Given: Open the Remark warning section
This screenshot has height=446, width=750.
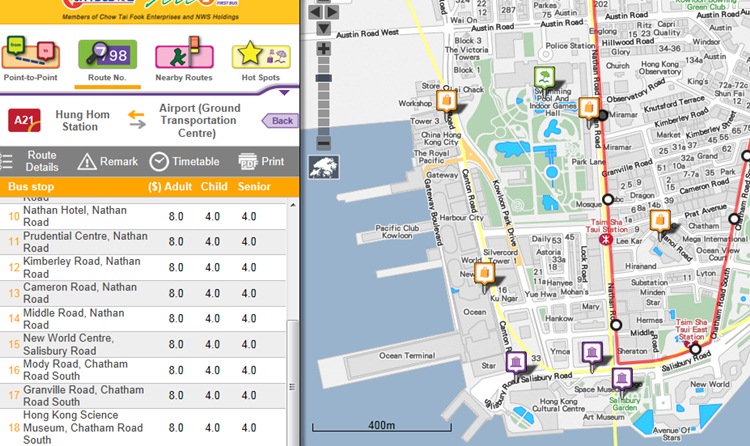Looking at the screenshot, I should point(108,162).
